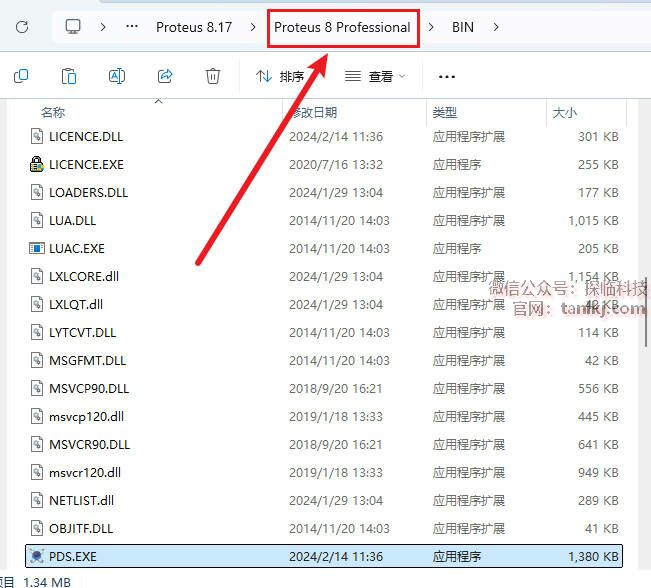
Task: Click the NETLIST.dll file icon
Action: [x=37, y=500]
